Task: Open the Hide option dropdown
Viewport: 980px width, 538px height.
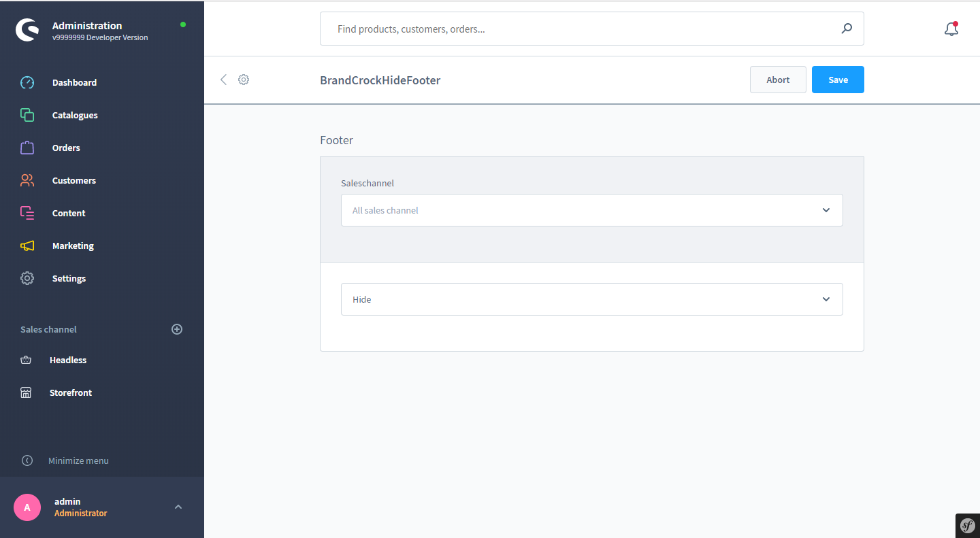Action: pyautogui.click(x=592, y=299)
